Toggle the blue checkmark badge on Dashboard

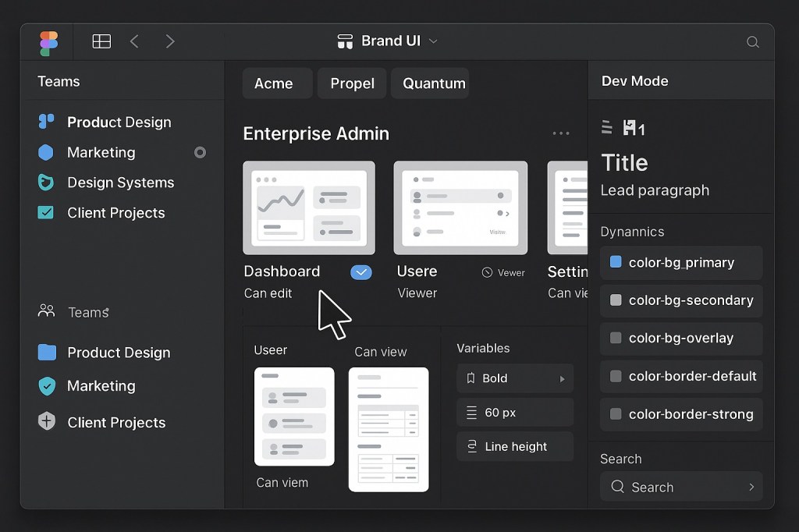pyautogui.click(x=361, y=272)
